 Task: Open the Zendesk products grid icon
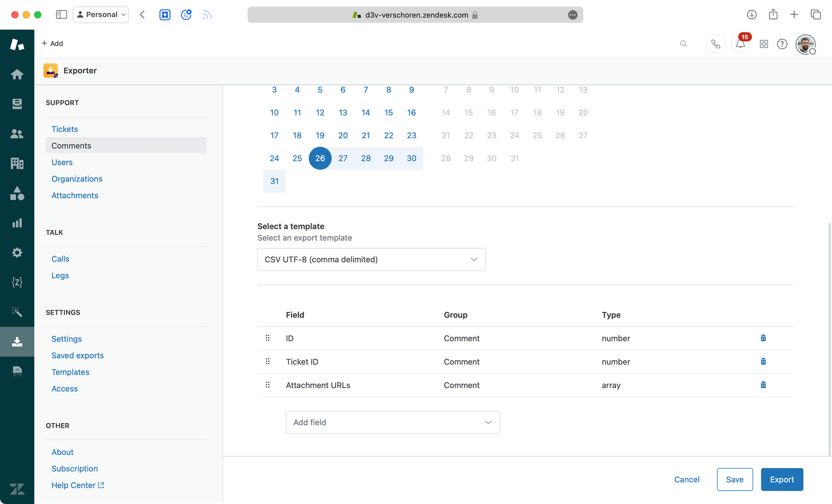764,44
